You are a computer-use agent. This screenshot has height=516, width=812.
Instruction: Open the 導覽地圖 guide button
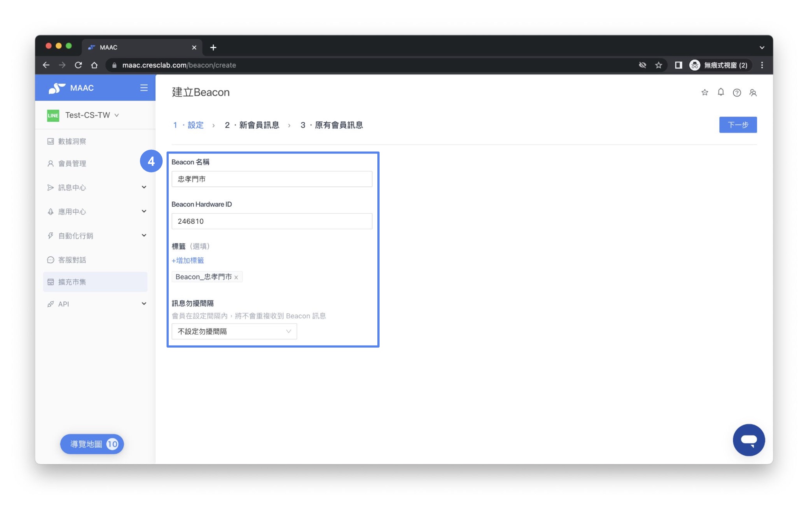point(92,444)
